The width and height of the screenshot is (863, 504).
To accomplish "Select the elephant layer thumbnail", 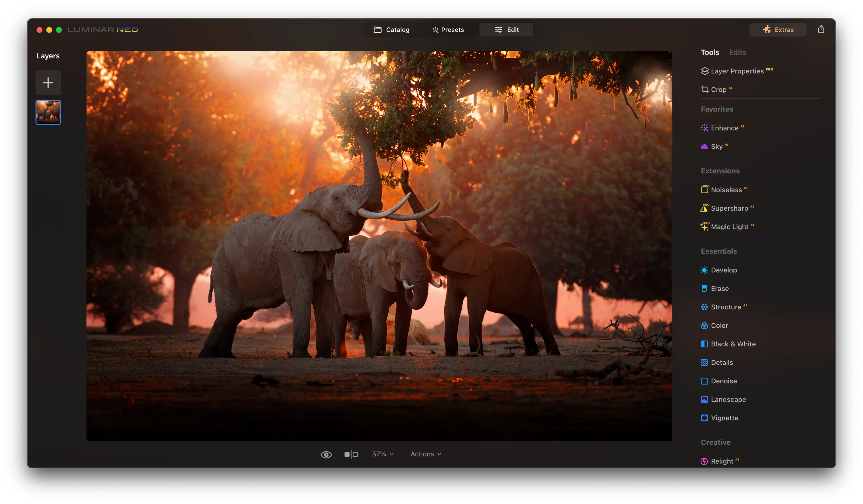I will (x=48, y=112).
